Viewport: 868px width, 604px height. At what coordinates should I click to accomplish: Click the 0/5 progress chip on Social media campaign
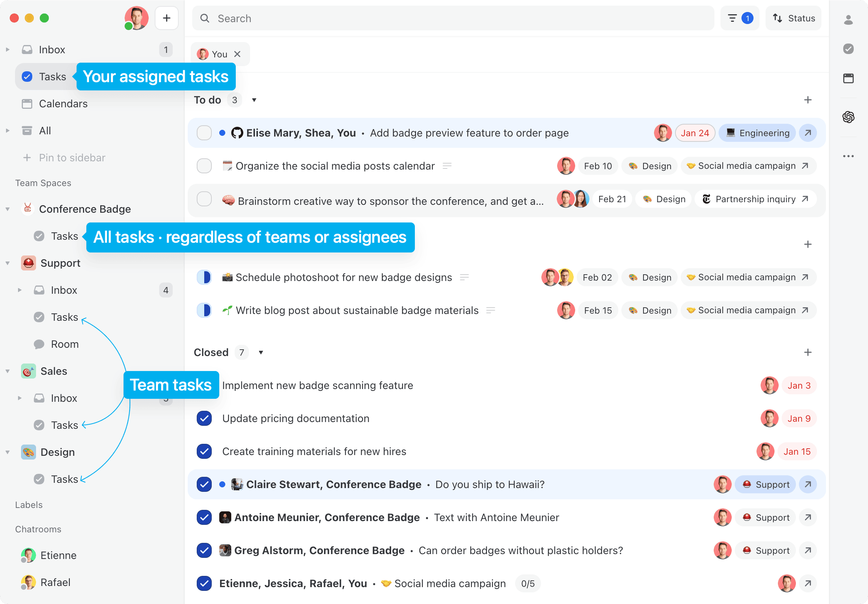[x=527, y=583]
